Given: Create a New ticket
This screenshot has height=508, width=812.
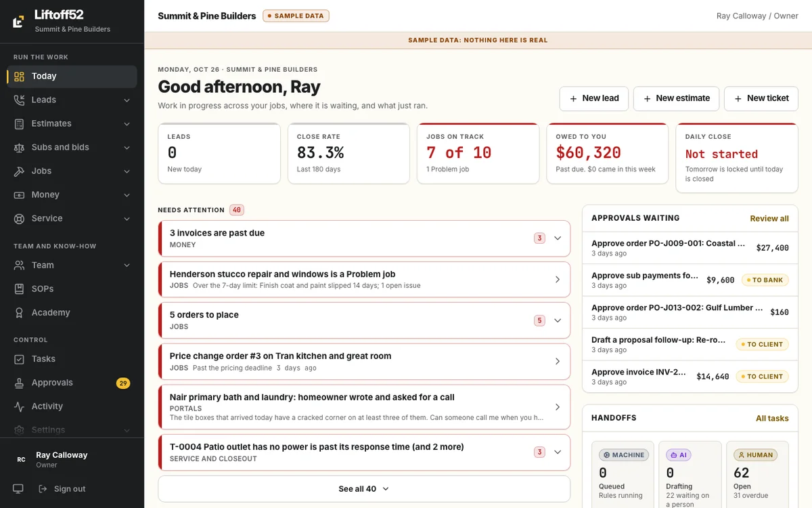Looking at the screenshot, I should 761,99.
